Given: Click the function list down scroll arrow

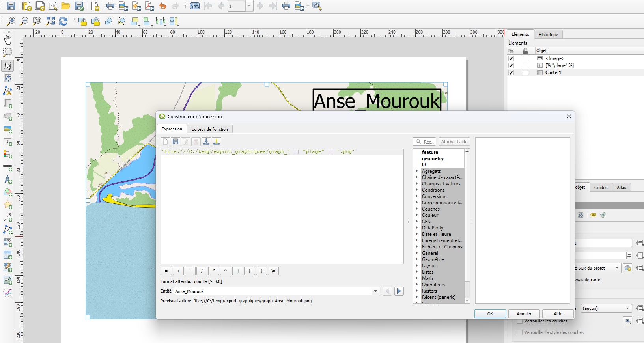Looking at the screenshot, I should (467, 300).
